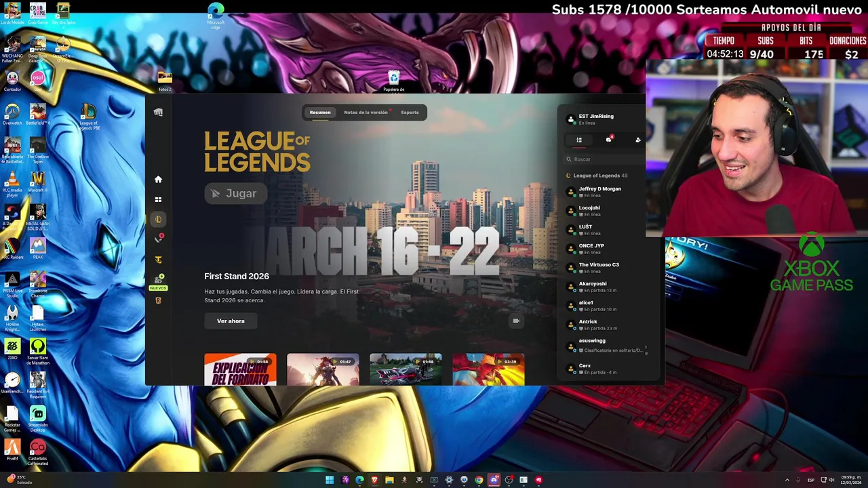The image size is (868, 488).
Task: Open Windows Start menu
Action: (x=330, y=480)
